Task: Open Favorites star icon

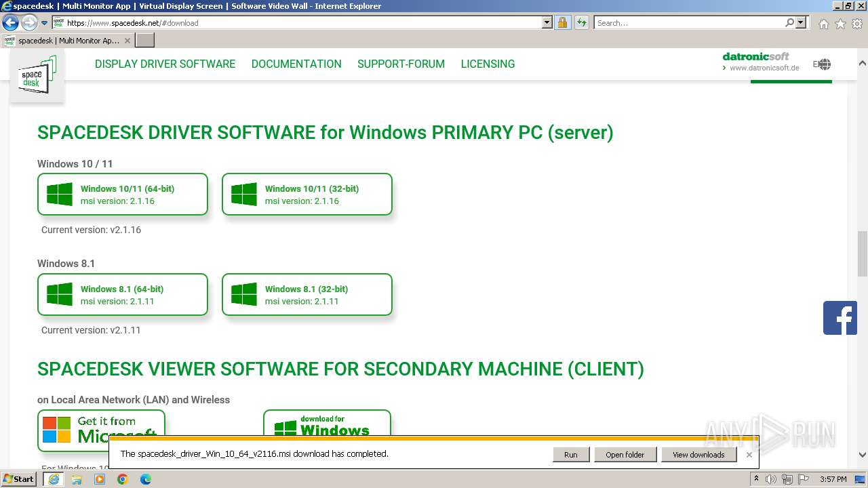Action: [x=840, y=24]
